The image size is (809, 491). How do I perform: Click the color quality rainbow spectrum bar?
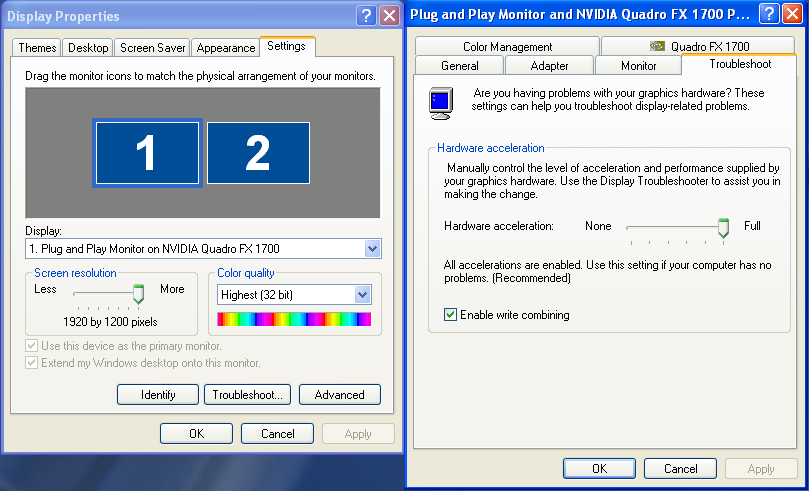tap(294, 319)
